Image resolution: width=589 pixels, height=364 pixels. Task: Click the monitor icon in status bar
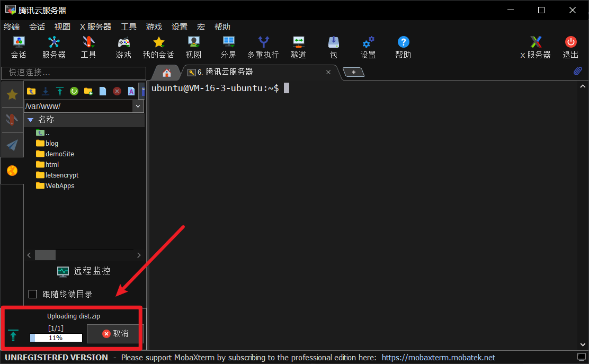point(581,357)
